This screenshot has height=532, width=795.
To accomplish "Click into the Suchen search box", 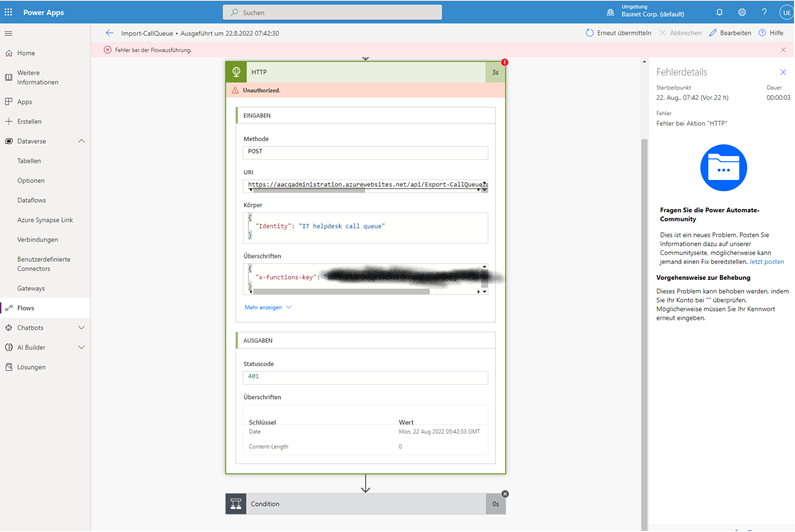I will (332, 12).
